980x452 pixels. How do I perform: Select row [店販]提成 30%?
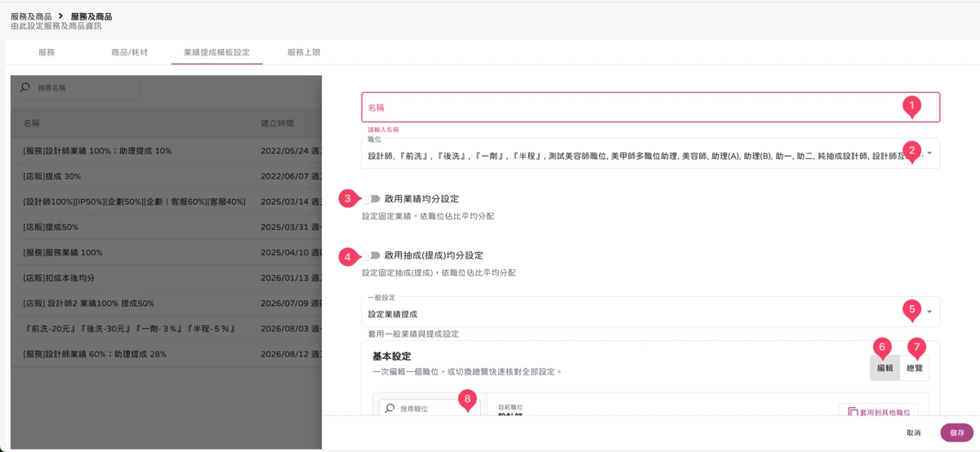point(167,176)
